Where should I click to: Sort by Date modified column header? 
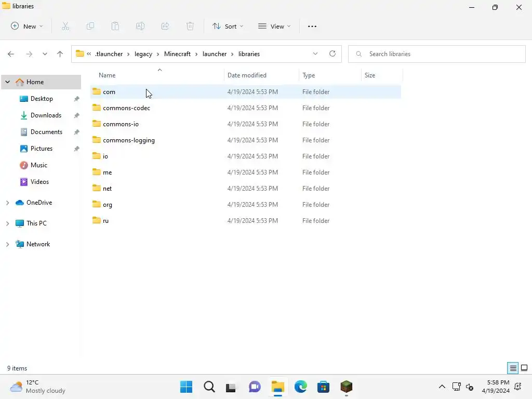pyautogui.click(x=262, y=75)
